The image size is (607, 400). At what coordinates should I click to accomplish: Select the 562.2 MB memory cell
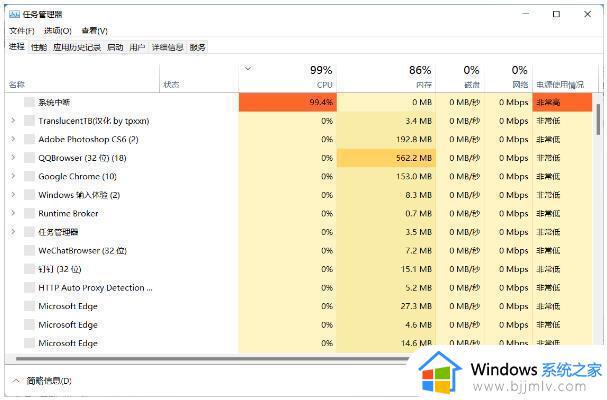coord(386,158)
